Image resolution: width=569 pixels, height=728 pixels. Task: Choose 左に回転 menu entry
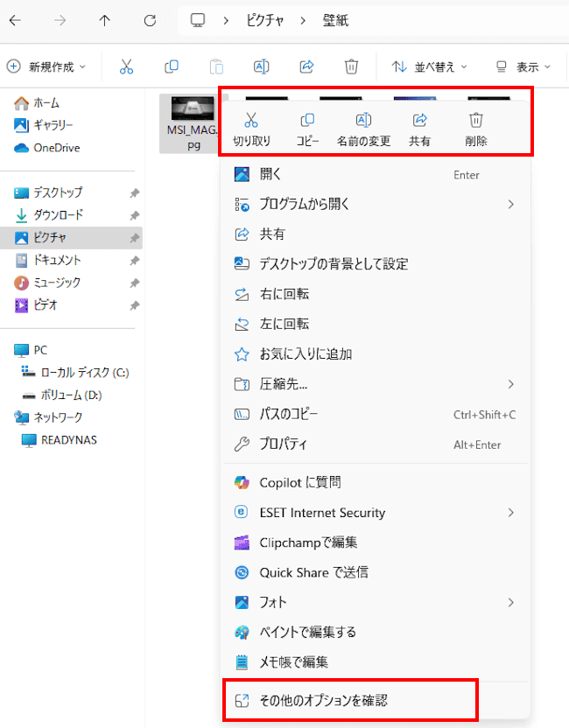pos(376,324)
